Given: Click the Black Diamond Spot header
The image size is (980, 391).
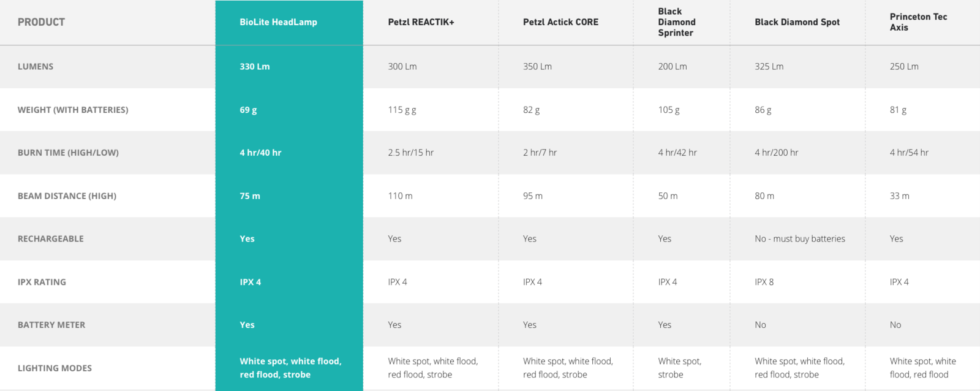Looking at the screenshot, I should coord(797,22).
